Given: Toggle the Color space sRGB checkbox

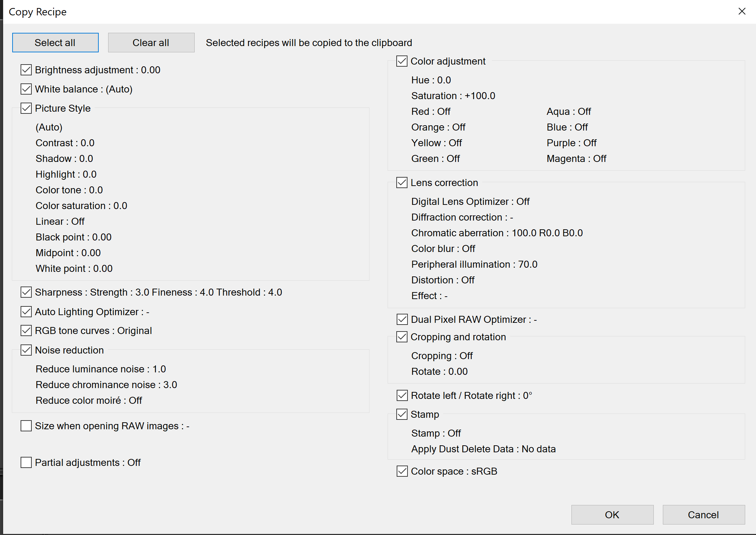Looking at the screenshot, I should tap(402, 471).
